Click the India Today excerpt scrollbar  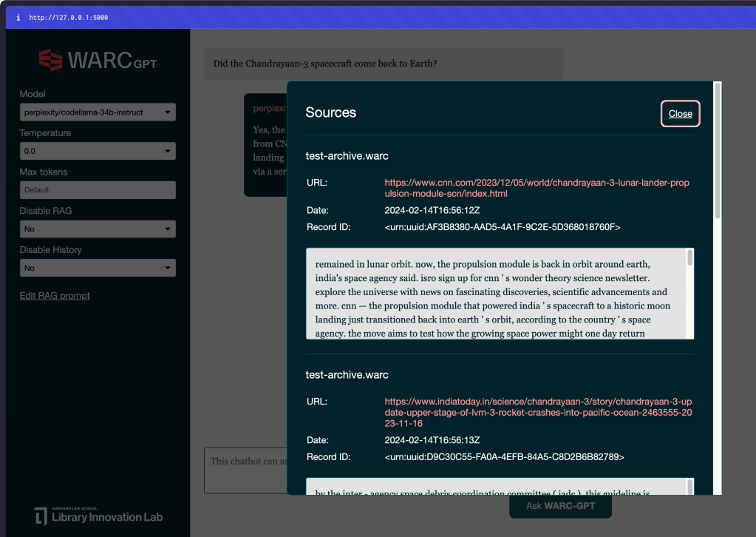coord(690,486)
